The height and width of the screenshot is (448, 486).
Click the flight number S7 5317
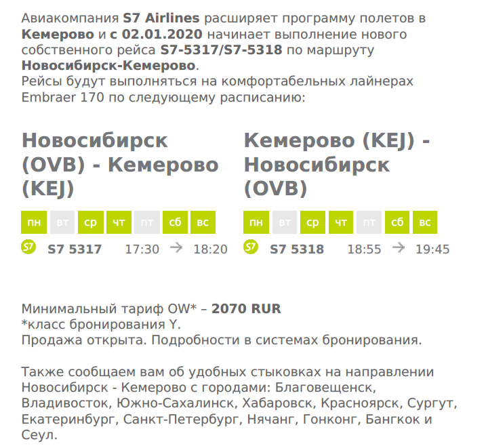click(75, 249)
